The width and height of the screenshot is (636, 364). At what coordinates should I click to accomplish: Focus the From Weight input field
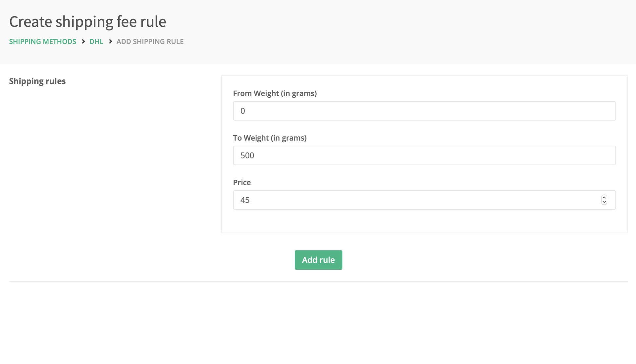(424, 111)
